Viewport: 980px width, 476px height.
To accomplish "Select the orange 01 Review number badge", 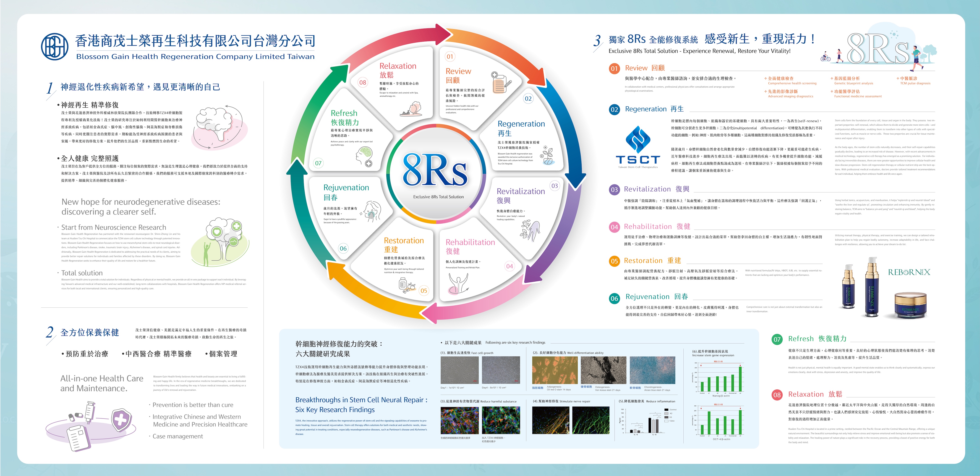I will point(614,69).
